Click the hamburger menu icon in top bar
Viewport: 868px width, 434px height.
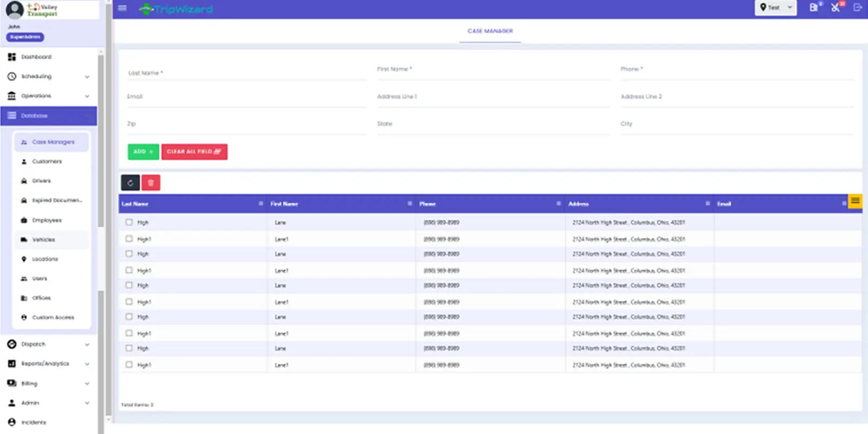pyautogui.click(x=122, y=8)
